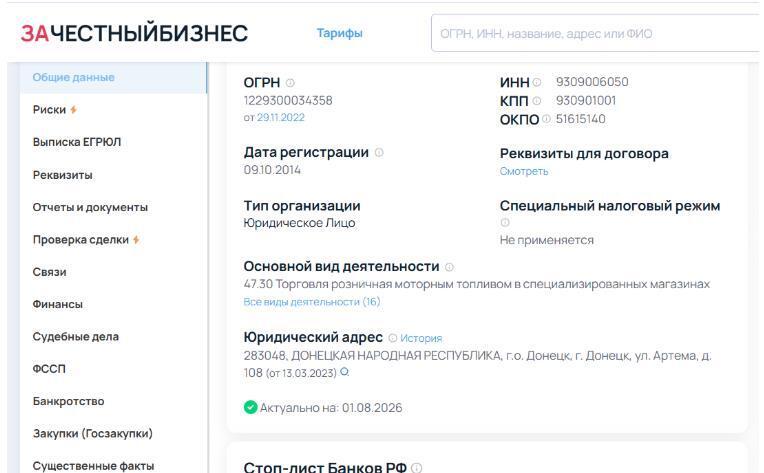
Task: Go to Связи section
Action: [49, 272]
